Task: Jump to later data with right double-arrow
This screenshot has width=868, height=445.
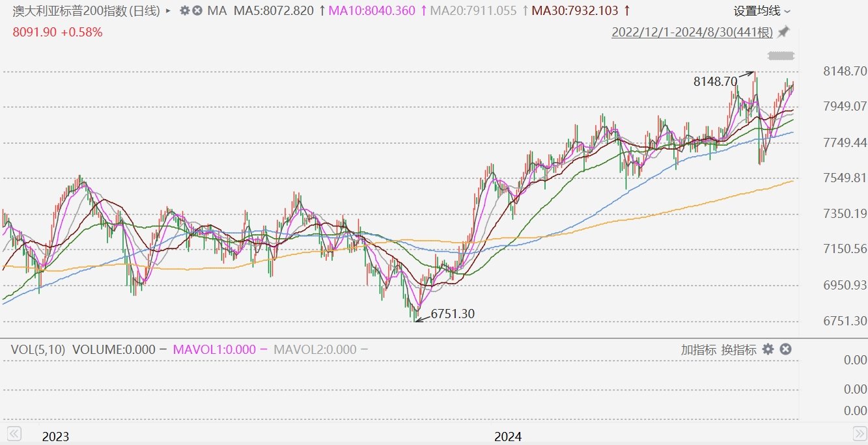Action: [x=860, y=433]
